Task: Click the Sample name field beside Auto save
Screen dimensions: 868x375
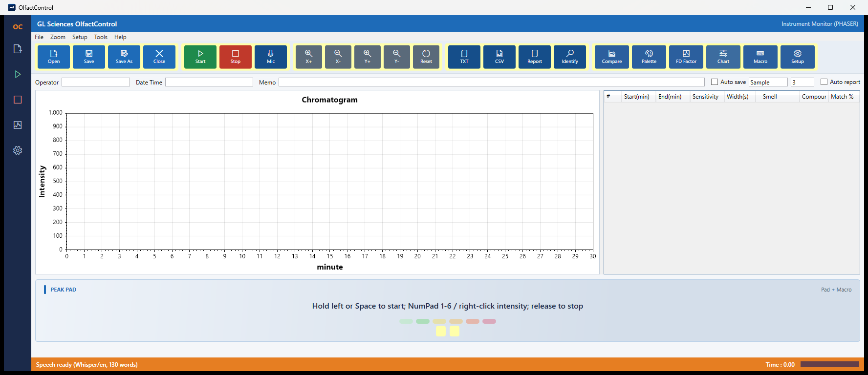Action: click(768, 82)
